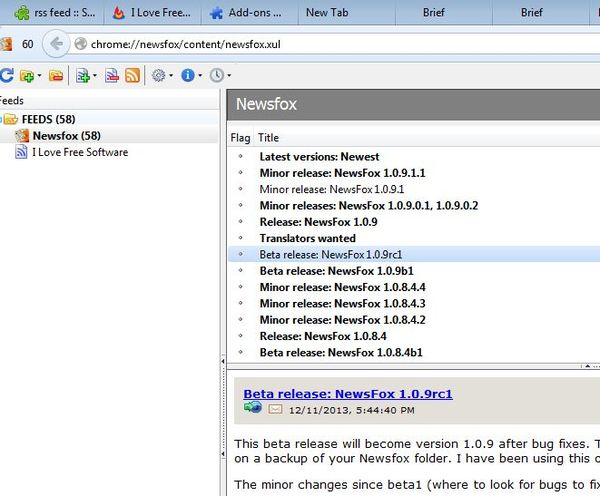The height and width of the screenshot is (496, 600).
Task: Open the gear options dropdown
Action: 160,75
